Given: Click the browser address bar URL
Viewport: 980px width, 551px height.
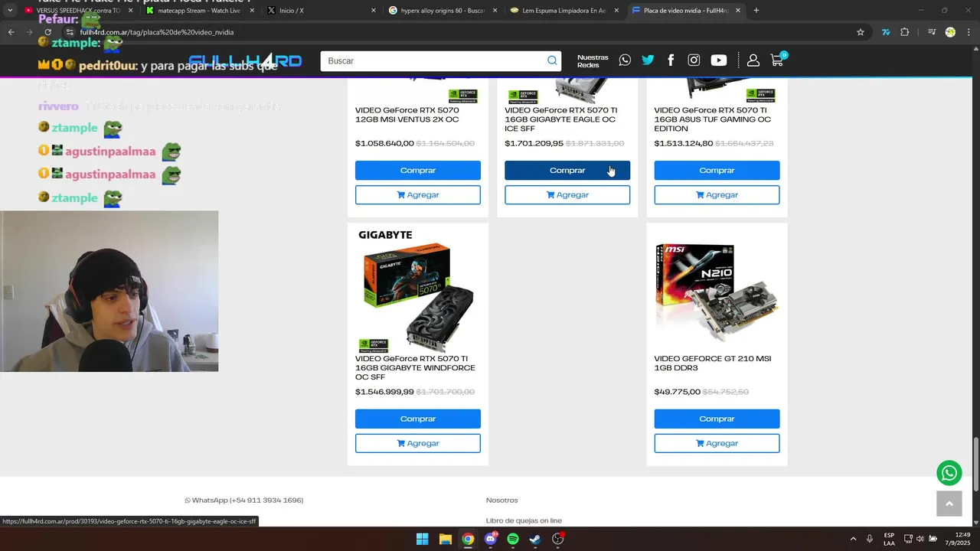Looking at the screenshot, I should pyautogui.click(x=157, y=32).
